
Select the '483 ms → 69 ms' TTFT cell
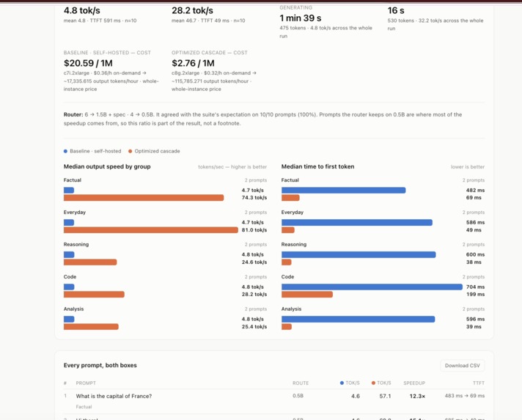pos(465,396)
